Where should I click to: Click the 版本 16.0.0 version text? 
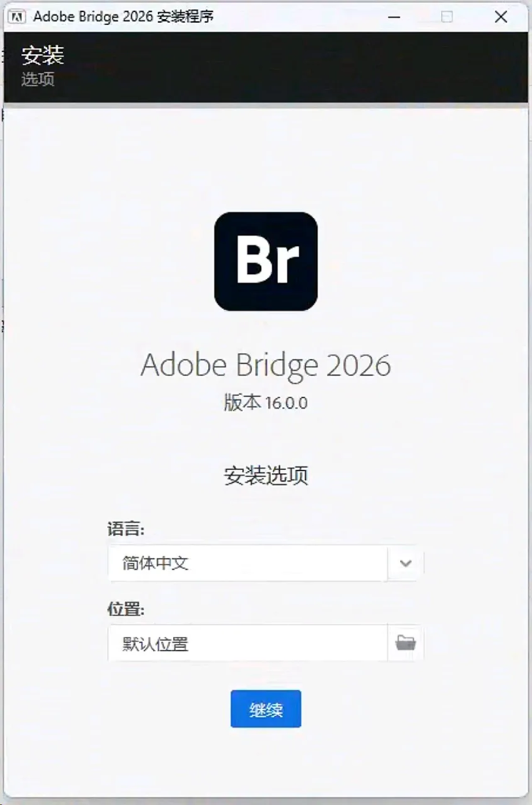pos(266,402)
